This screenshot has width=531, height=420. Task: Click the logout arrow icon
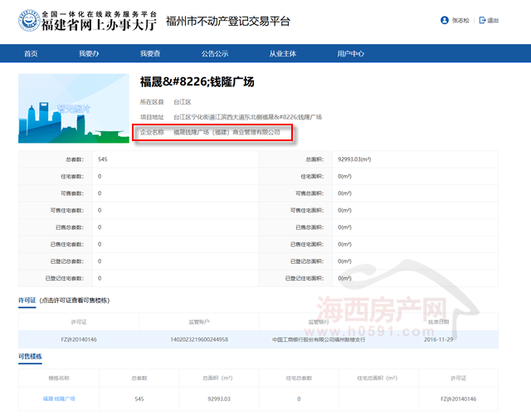[x=483, y=20]
